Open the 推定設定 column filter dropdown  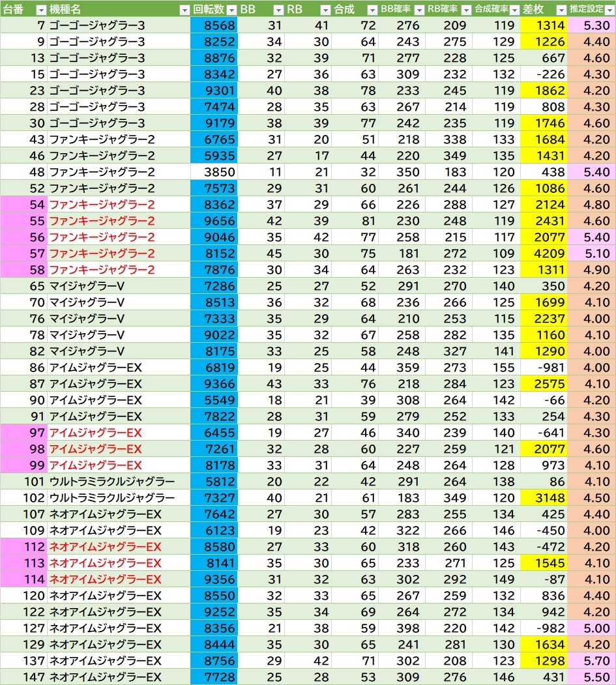tap(609, 10)
